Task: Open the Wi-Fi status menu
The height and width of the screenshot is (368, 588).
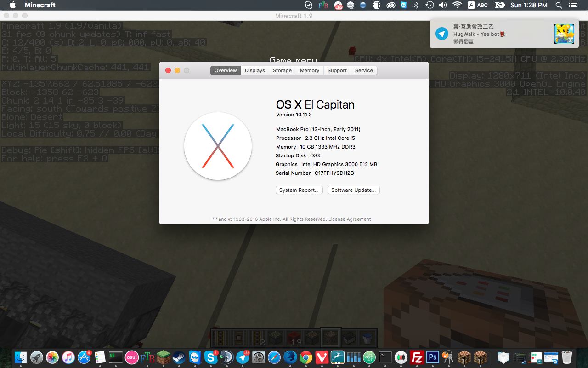Action: pyautogui.click(x=457, y=5)
